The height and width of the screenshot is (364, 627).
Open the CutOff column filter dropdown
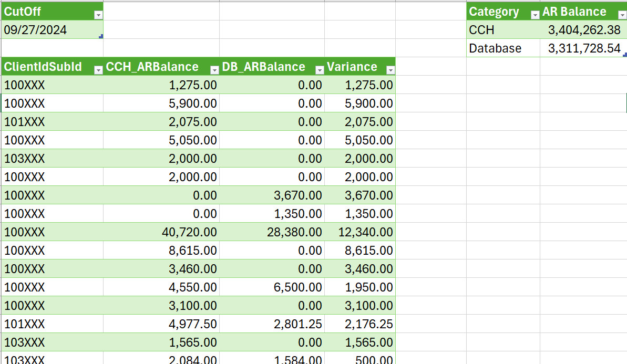pos(98,15)
